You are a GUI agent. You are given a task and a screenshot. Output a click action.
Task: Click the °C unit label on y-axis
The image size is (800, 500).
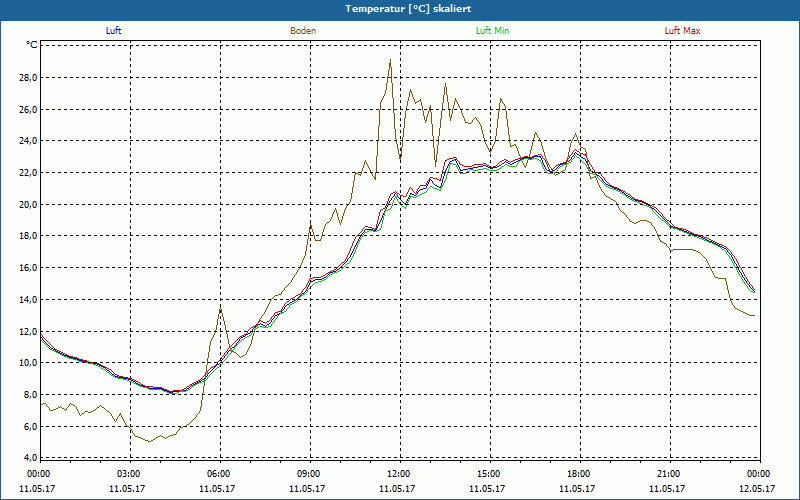coord(32,45)
